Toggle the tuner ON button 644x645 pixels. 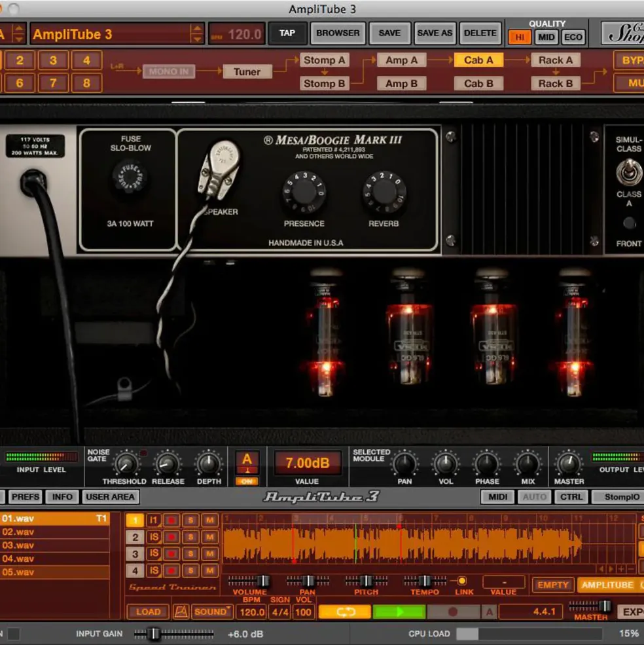[247, 481]
